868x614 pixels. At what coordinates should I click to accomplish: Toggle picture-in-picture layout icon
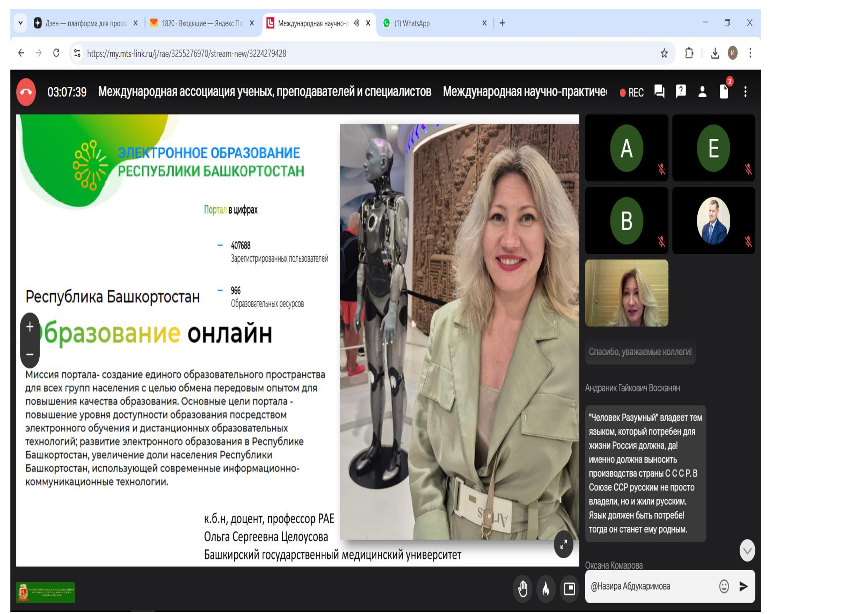click(x=569, y=589)
